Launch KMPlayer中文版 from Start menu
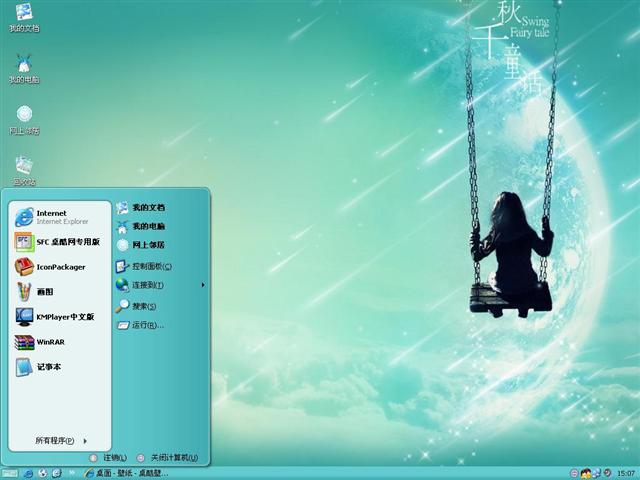640x480 pixels. [x=60, y=317]
